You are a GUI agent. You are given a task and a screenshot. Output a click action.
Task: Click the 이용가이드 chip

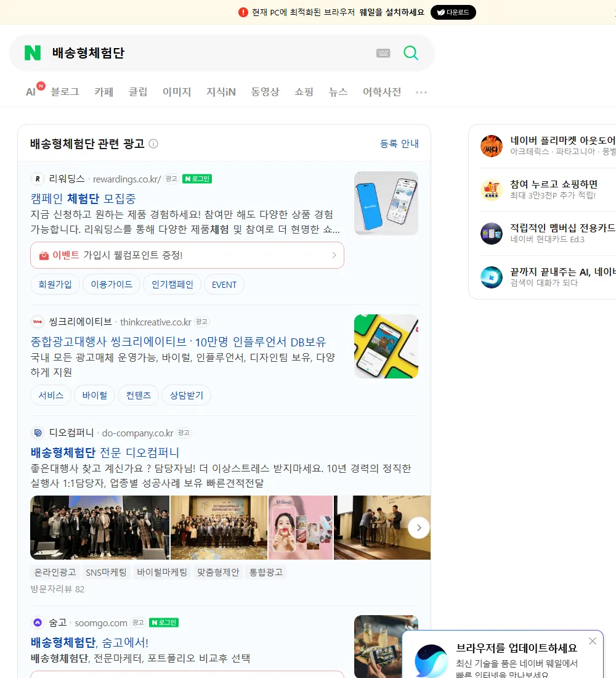click(111, 284)
